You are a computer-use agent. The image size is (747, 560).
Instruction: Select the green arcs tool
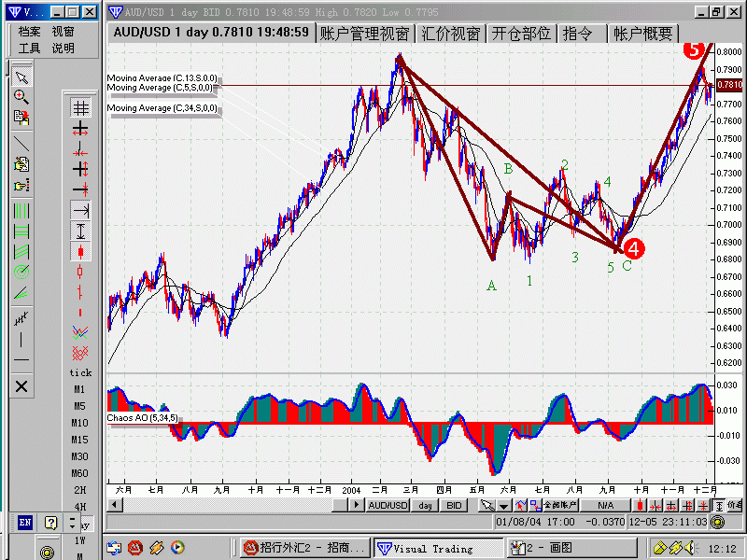[x=21, y=273]
